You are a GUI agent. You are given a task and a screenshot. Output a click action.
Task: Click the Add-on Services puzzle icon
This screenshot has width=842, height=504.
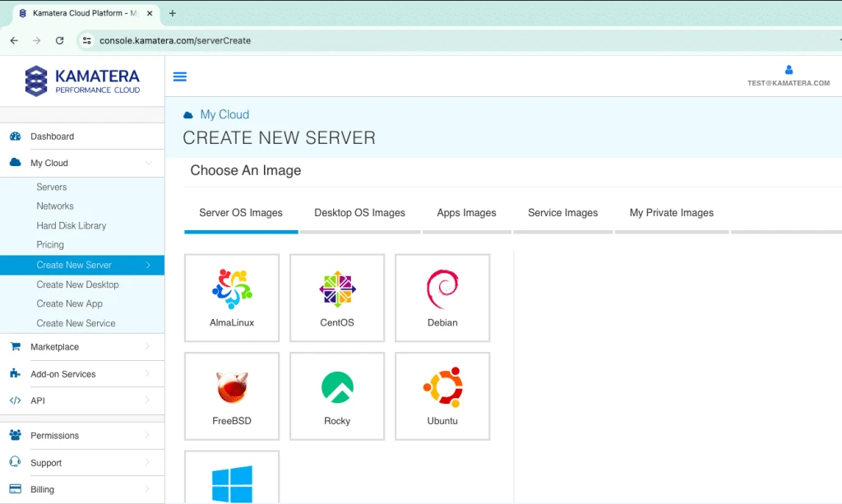click(15, 373)
